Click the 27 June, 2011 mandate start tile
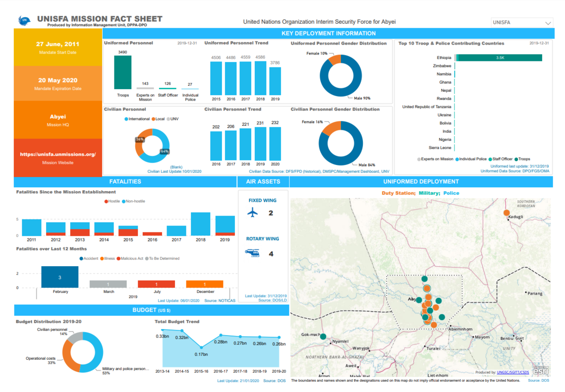Image resolution: width=565 pixels, height=392 pixels. pos(57,47)
